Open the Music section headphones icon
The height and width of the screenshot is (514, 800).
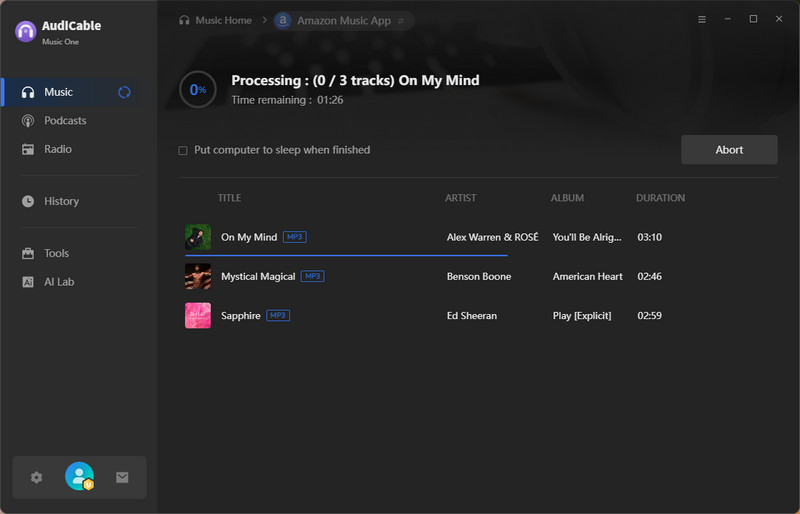[28, 92]
